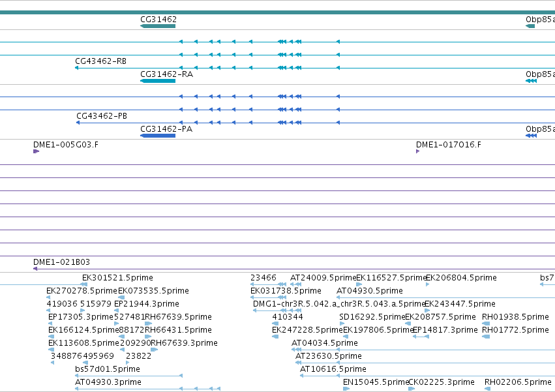The width and height of the screenshot is (555, 392).
Task: Click the 527481 feature label
Action: (130, 317)
